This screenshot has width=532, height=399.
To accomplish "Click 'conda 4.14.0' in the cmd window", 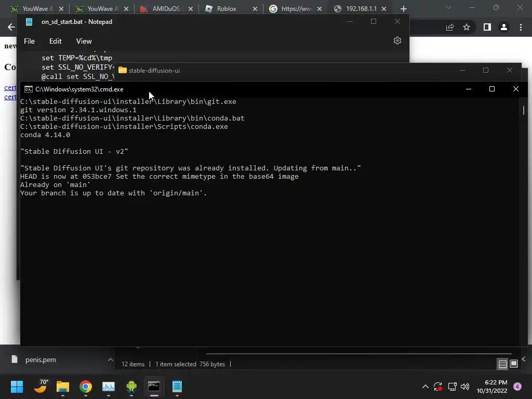I will point(45,135).
